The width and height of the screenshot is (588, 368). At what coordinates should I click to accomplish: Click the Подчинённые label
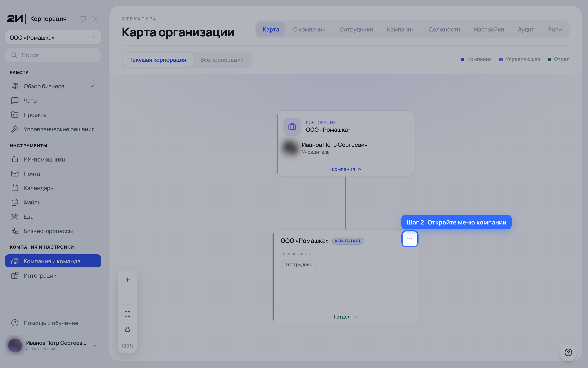295,254
